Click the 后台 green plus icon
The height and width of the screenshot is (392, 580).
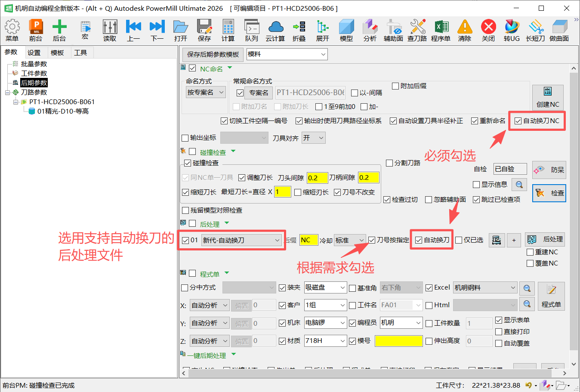(59, 30)
